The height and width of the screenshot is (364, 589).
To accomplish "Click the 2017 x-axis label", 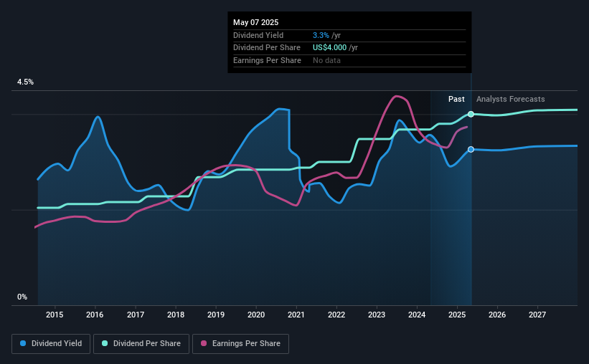I will 135,315.
